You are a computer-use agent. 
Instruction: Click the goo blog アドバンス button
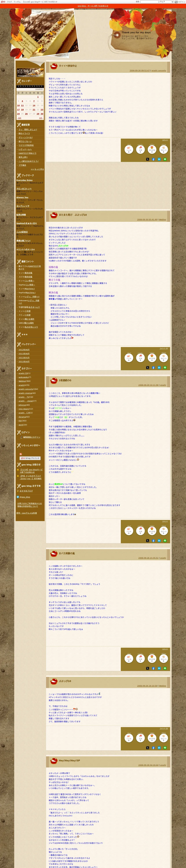pos(30,458)
